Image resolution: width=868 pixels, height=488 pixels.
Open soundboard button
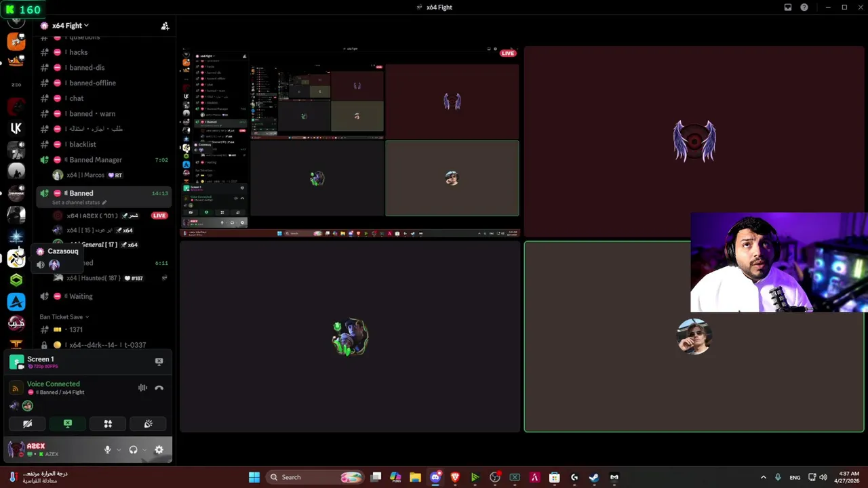(x=148, y=424)
